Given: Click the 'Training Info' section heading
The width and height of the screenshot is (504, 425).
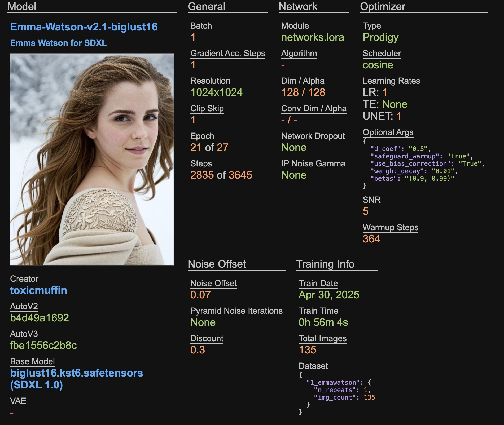Looking at the screenshot, I should pos(325,264).
